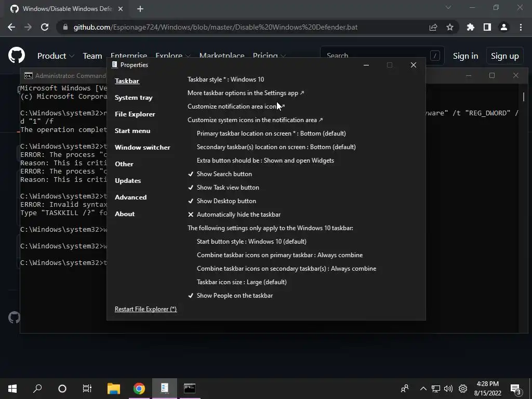Open the About section
Image resolution: width=532 pixels, height=399 pixels.
pos(125,214)
